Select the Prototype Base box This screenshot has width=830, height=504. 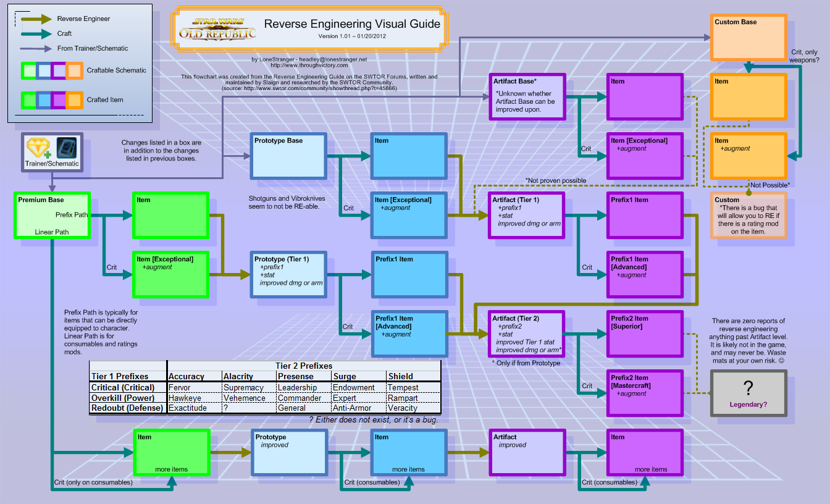pyautogui.click(x=288, y=156)
